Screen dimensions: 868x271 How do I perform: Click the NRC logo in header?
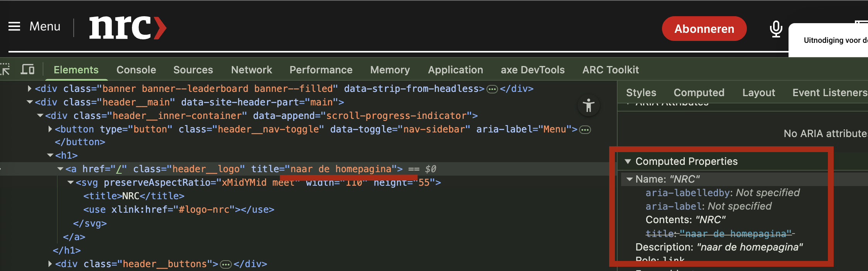127,28
